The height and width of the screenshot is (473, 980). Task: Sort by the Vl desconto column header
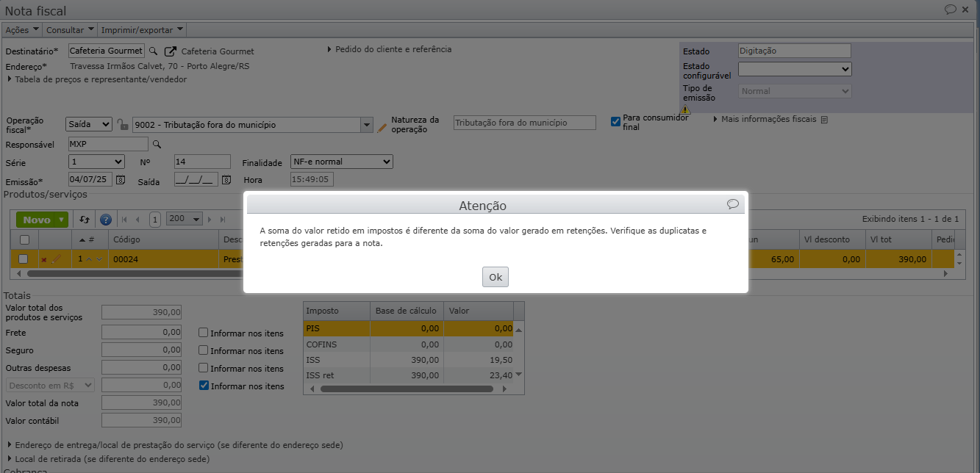(x=832, y=239)
